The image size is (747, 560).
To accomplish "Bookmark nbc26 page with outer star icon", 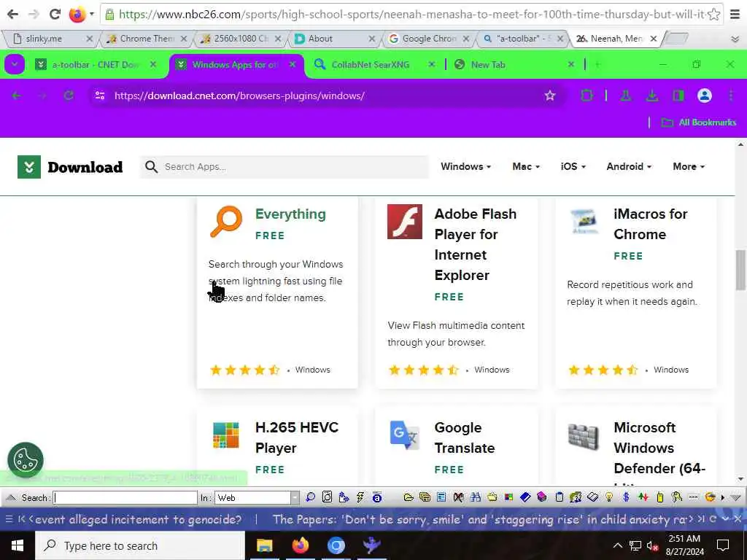I will pos(713,15).
